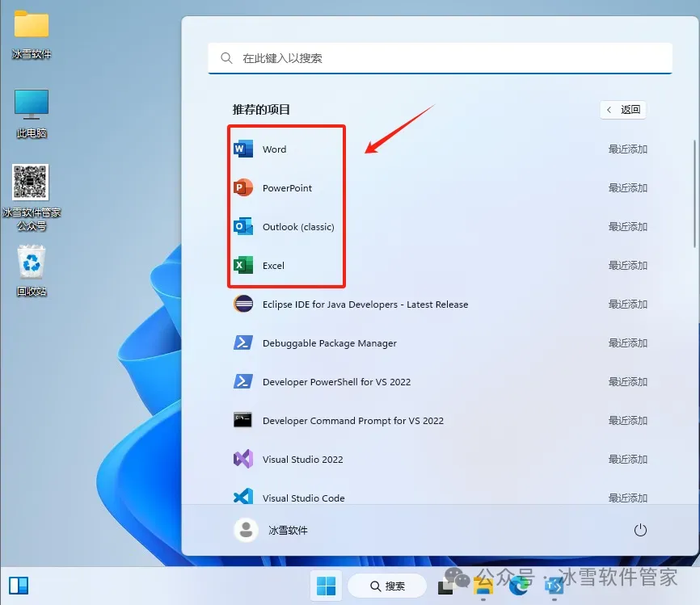Open the last blue app icon on the taskbar

[x=555, y=586]
